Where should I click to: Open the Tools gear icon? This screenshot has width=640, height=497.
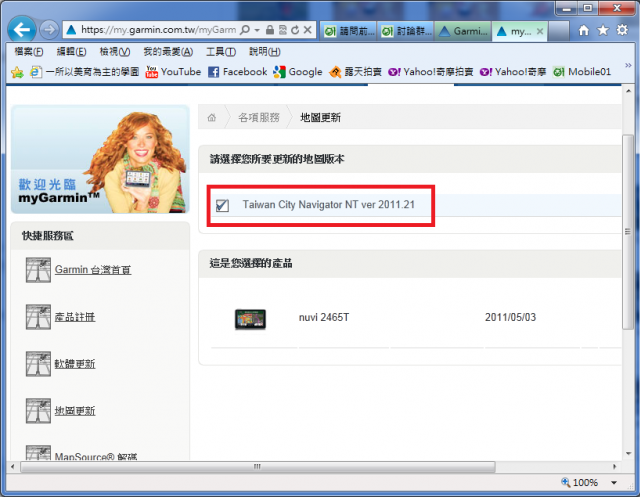[622, 29]
